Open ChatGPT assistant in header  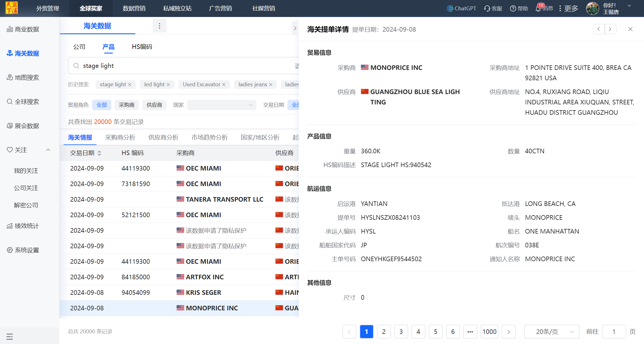pyautogui.click(x=461, y=8)
